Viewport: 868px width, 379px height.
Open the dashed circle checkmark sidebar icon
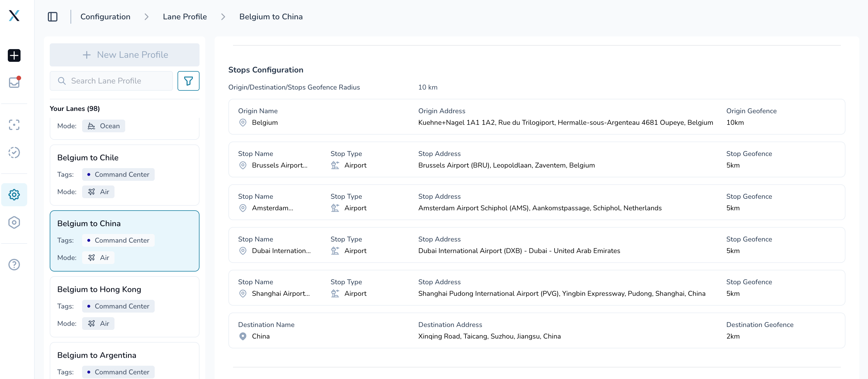coord(14,153)
